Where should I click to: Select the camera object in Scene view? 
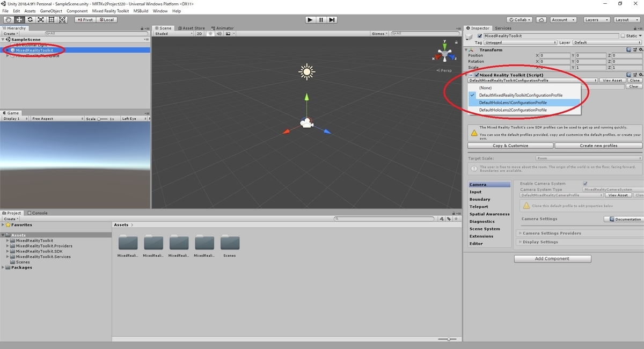click(x=306, y=123)
